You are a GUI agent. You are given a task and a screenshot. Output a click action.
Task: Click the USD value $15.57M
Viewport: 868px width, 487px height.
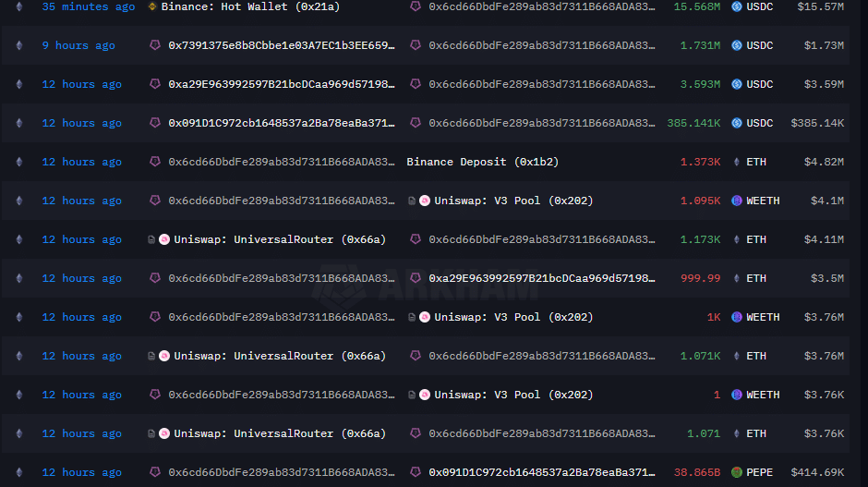(x=820, y=6)
